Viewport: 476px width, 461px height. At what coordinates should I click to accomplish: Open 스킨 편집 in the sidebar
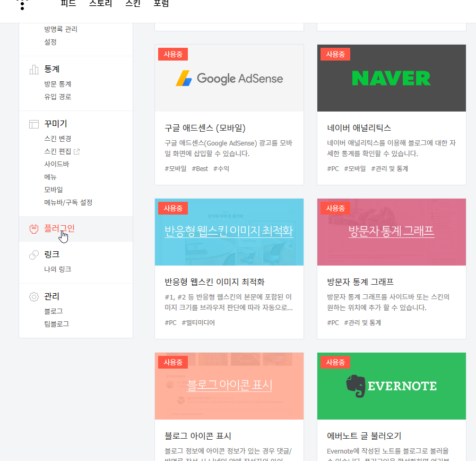(x=58, y=151)
